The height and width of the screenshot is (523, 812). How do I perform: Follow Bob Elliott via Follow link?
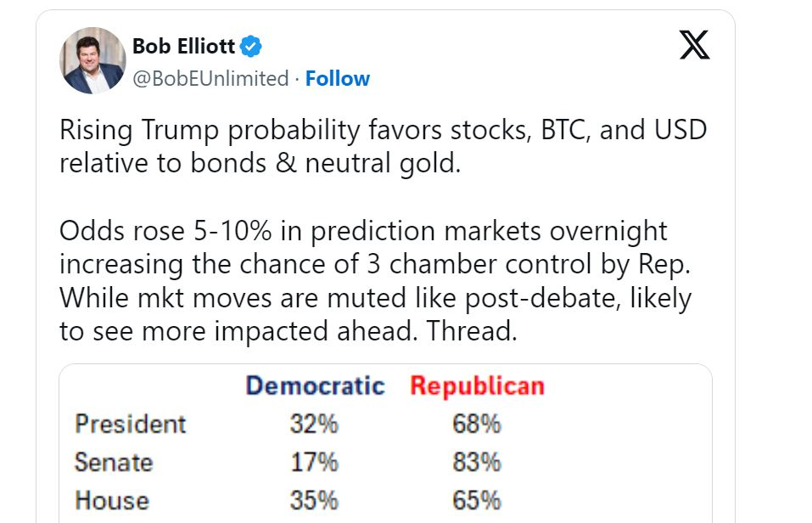point(338,79)
